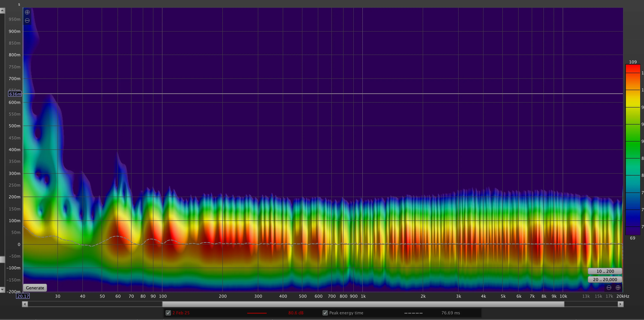Click the vertical scrollbar thumb
Screen dimensions: 644x320
[x=2, y=259]
